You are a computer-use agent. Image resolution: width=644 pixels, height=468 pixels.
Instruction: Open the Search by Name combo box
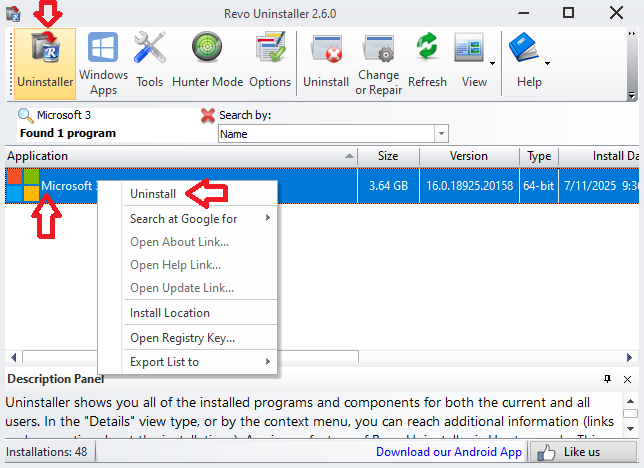(333, 133)
